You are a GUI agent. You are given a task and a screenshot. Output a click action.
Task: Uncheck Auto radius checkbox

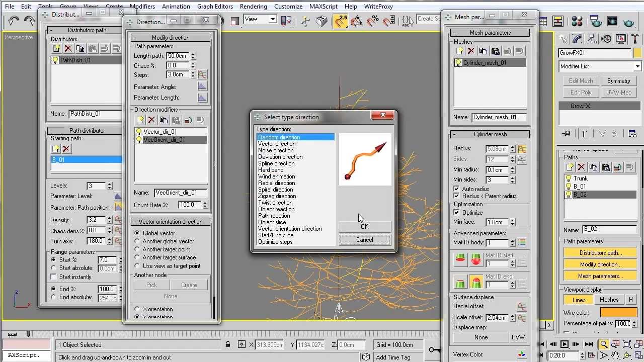tap(457, 189)
